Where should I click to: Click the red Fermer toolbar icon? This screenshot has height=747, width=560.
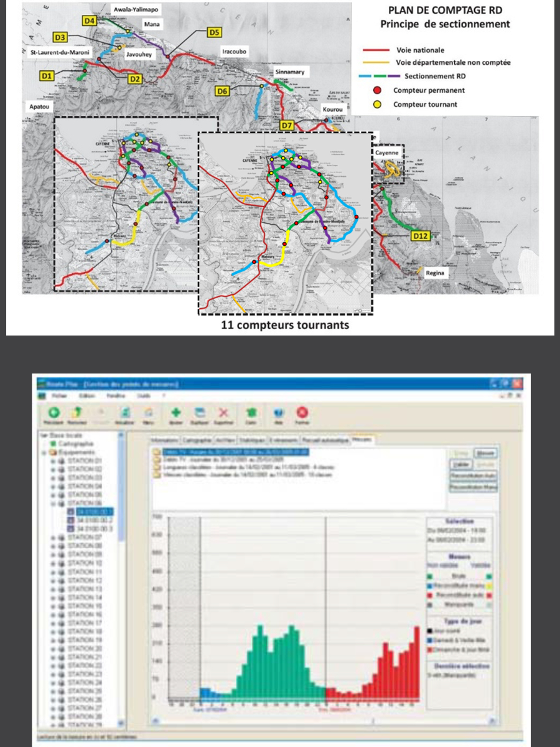(x=302, y=413)
